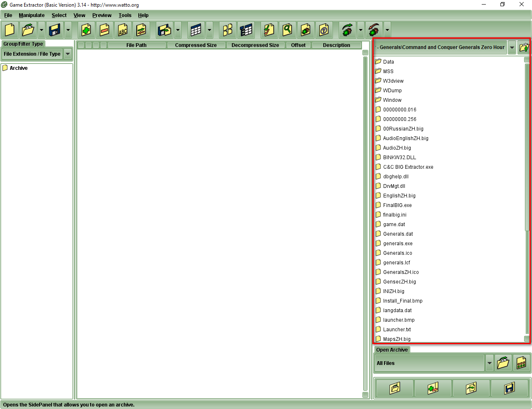This screenshot has width=532, height=409.
Task: Sort by the Offset column header
Action: (298, 45)
